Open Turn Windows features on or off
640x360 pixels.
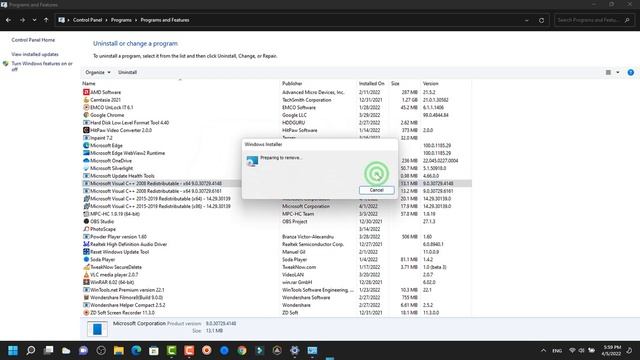[42, 66]
